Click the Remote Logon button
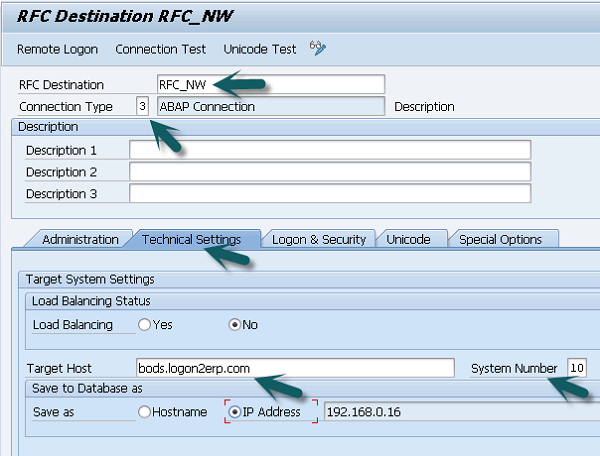Viewport: 600px width, 456px height. click(58, 49)
